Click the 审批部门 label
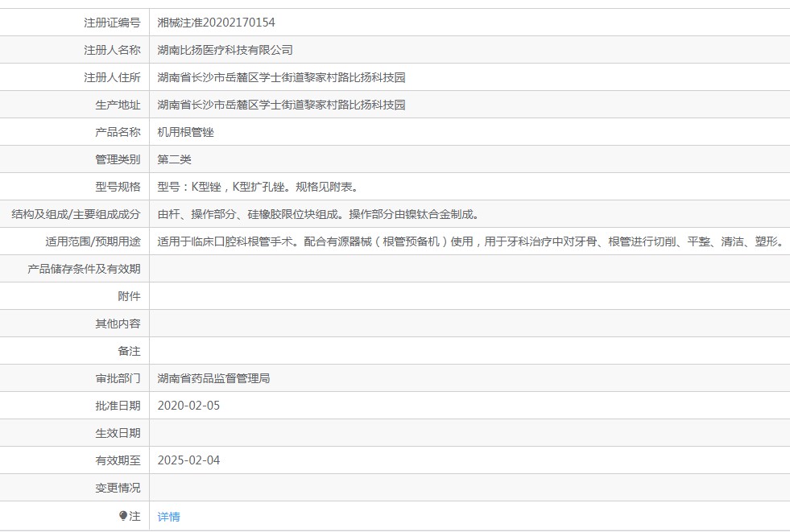The image size is (790, 532). [x=118, y=378]
